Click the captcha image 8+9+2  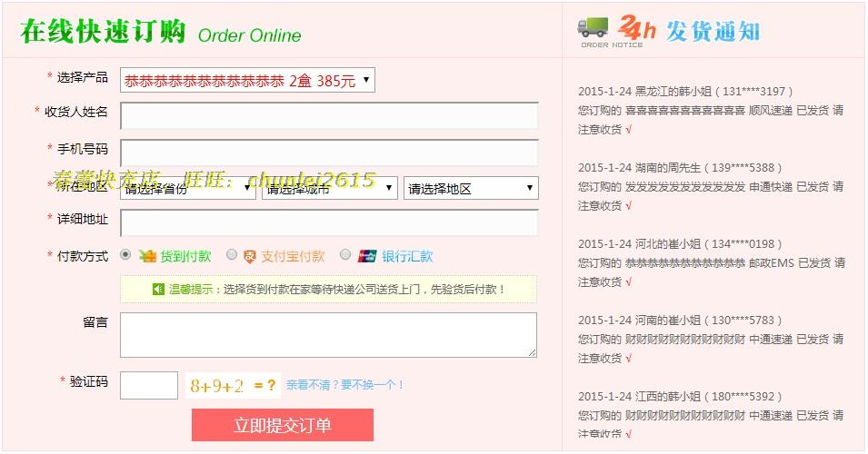(217, 385)
